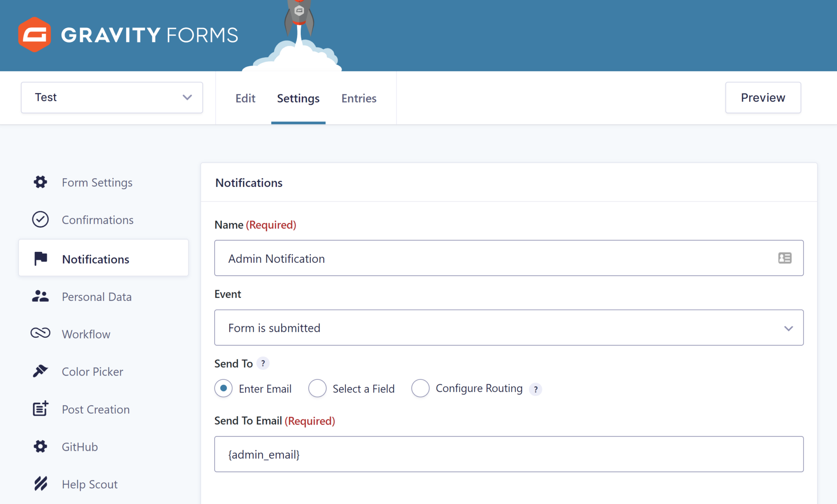Open Help Scout settings
This screenshot has width=837, height=504.
[x=89, y=484]
